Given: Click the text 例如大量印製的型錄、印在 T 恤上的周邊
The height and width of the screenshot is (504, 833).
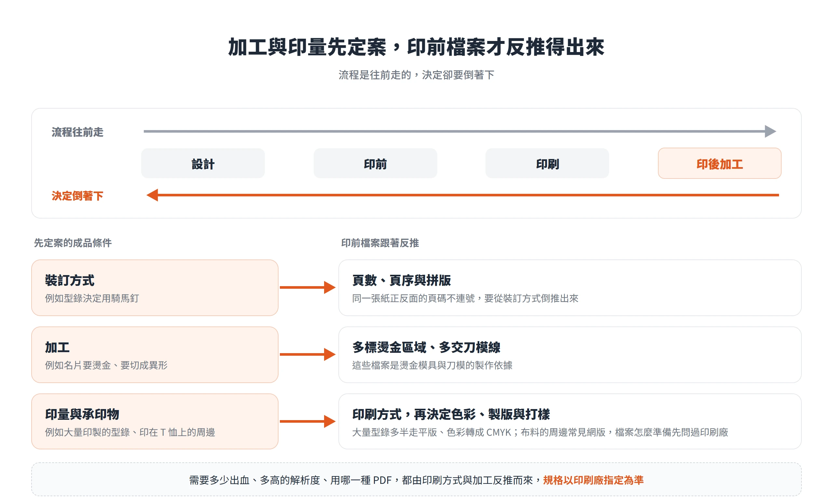Looking at the screenshot, I should click(130, 432).
